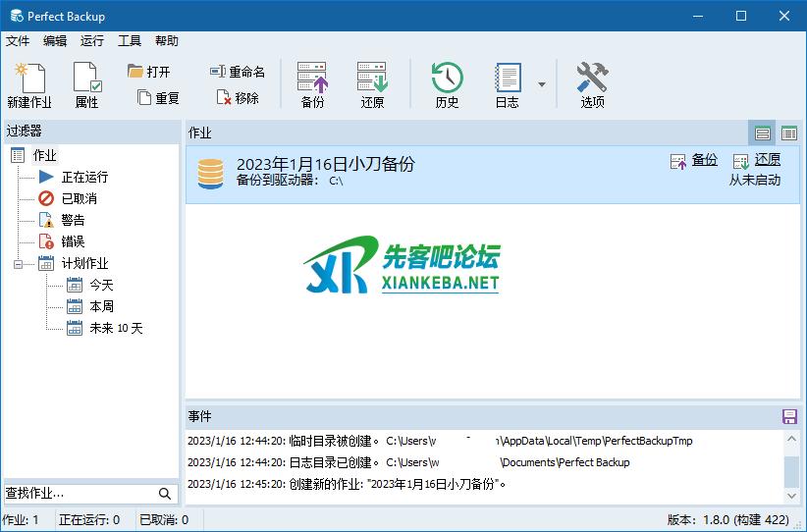The height and width of the screenshot is (532, 807).
Task: Click the 查找作业 search input field
Action: 79,493
